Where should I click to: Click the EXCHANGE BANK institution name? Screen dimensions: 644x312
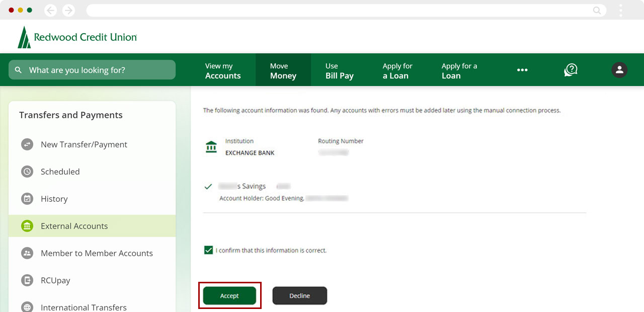[250, 153]
